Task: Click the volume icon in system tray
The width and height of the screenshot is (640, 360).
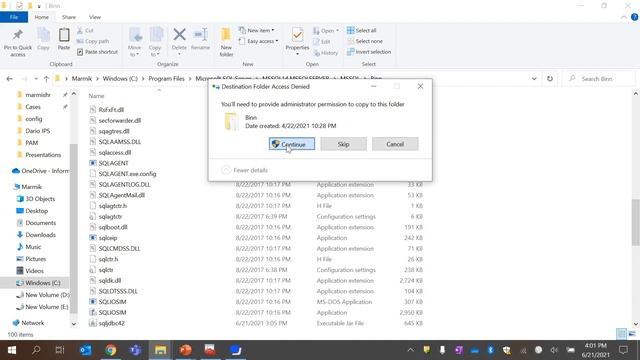Action: coord(554,350)
